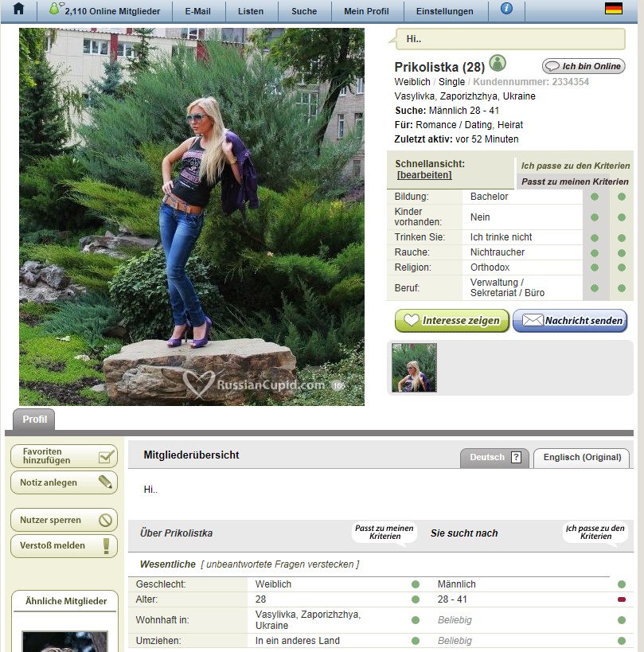Select the Profil tab

point(34,420)
